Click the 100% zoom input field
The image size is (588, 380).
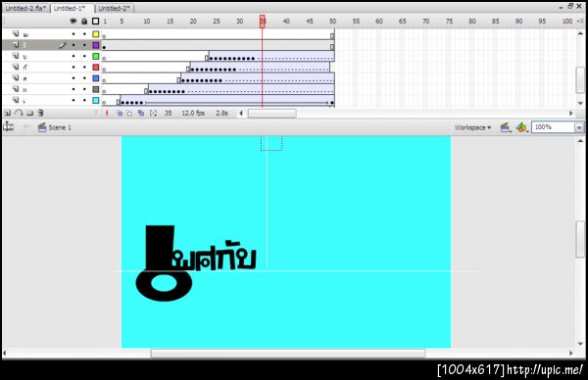point(553,127)
